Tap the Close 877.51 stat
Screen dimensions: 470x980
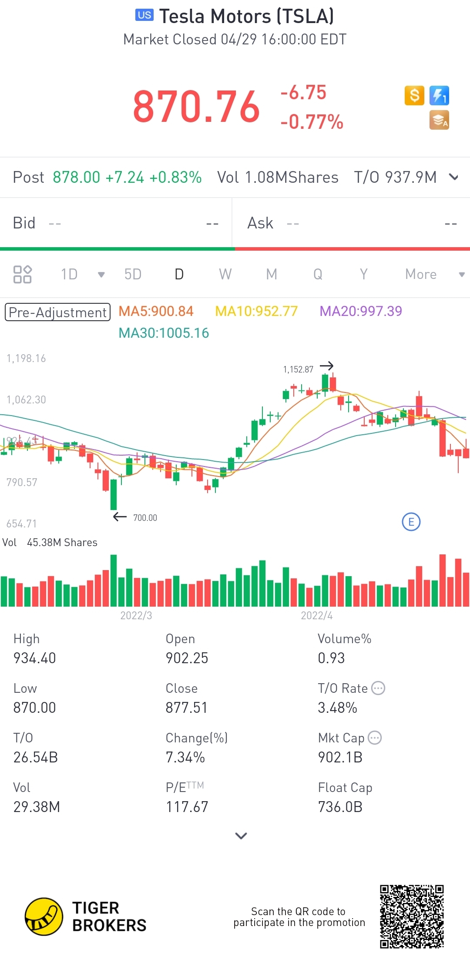186,698
